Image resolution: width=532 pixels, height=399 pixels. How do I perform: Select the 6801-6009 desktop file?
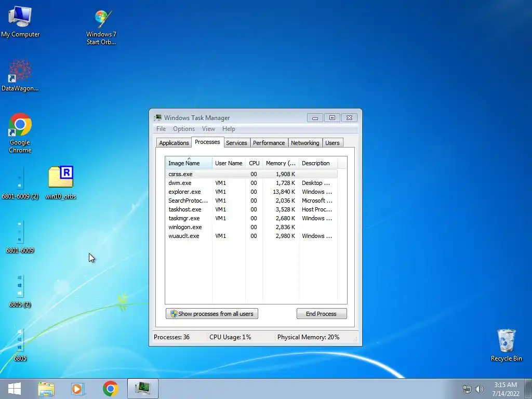20,237
